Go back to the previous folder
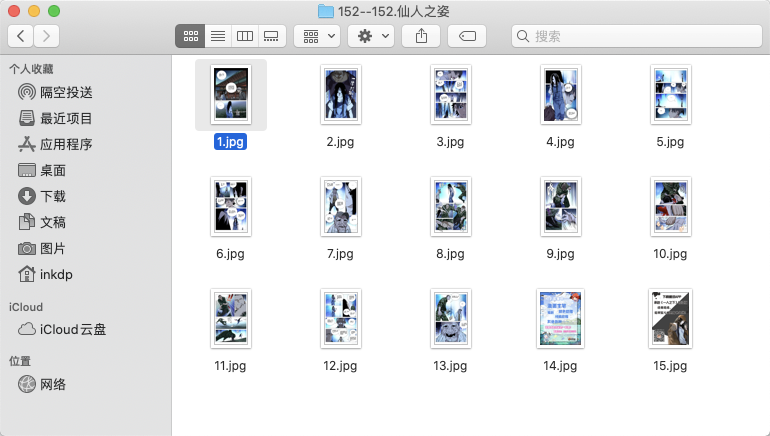 click(20, 36)
